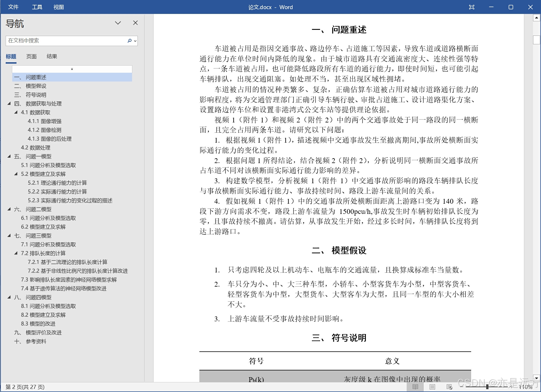Select heading 一、问题重述 in navigation

[x=72, y=77]
